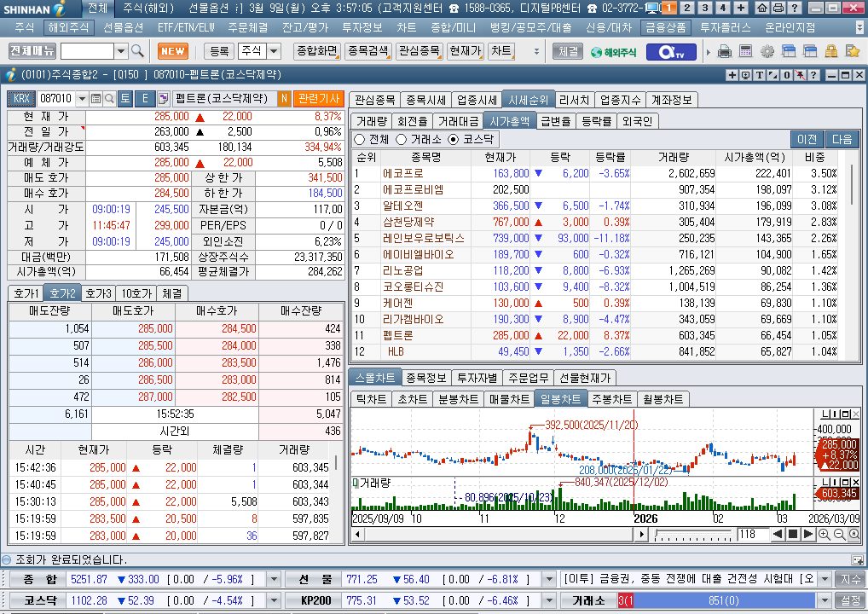Open settings via the gear icon
Image resolution: width=868 pixels, height=614 pixels.
(x=767, y=51)
